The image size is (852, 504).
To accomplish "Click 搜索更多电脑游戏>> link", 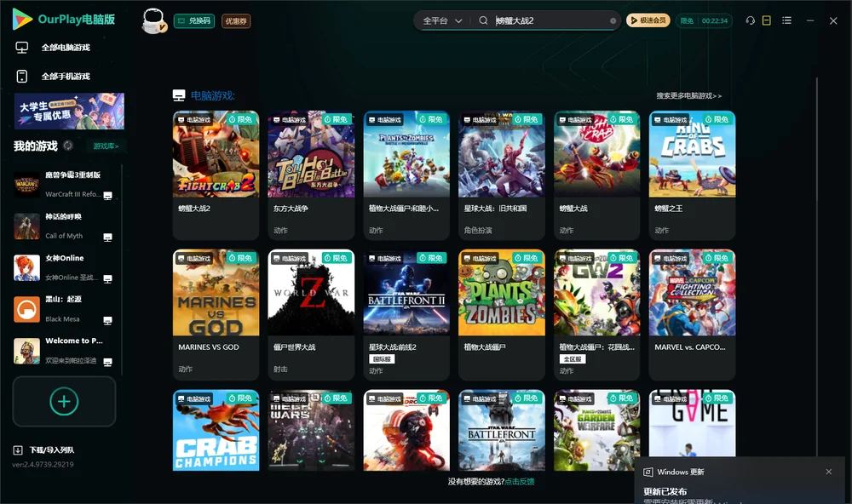I will [x=688, y=96].
